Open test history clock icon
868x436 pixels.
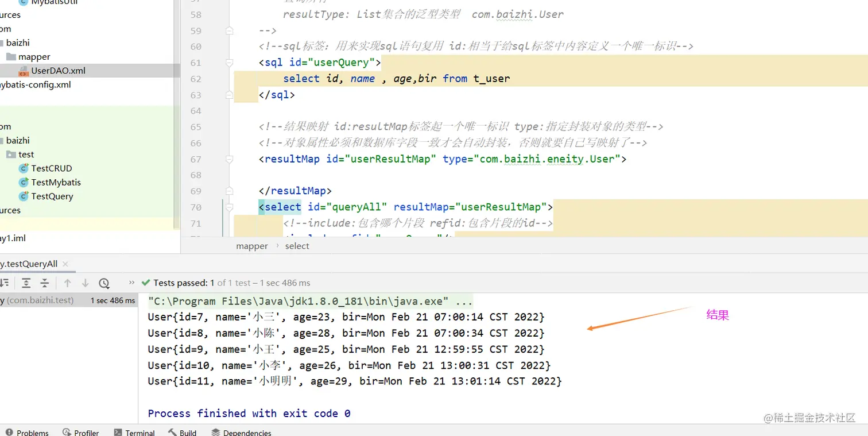[104, 283]
